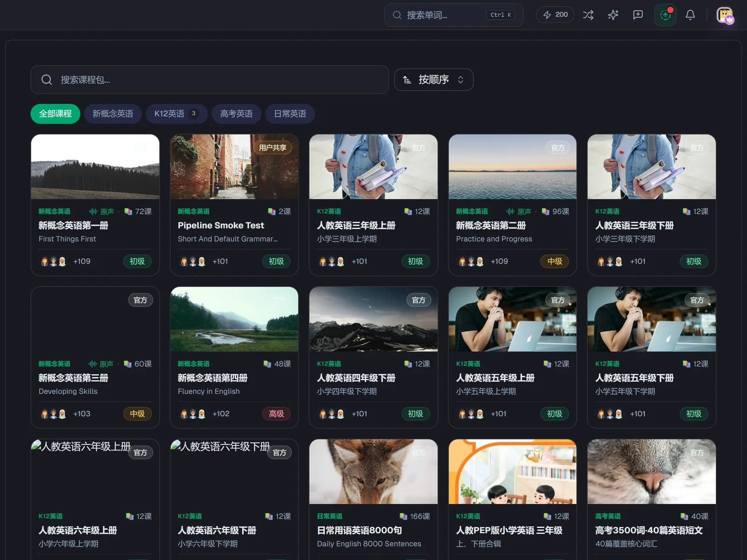Open the 人教英语五年级下册 title
Screen dimensions: 747x560
[x=634, y=378]
